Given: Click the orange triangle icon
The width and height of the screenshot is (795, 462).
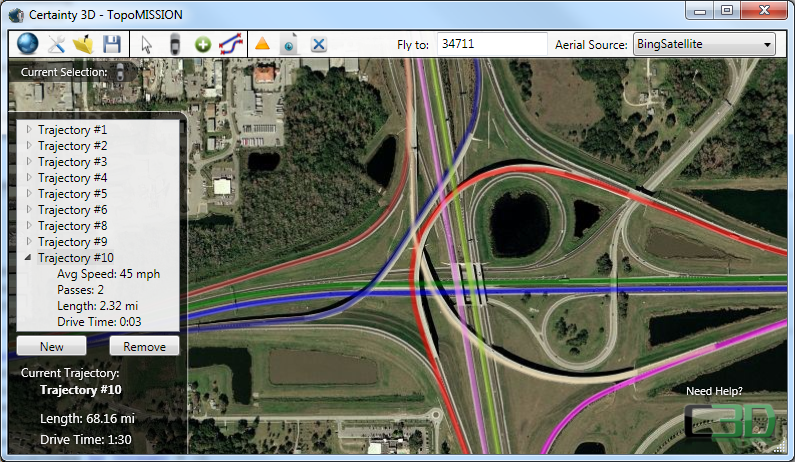Looking at the screenshot, I should coord(262,44).
